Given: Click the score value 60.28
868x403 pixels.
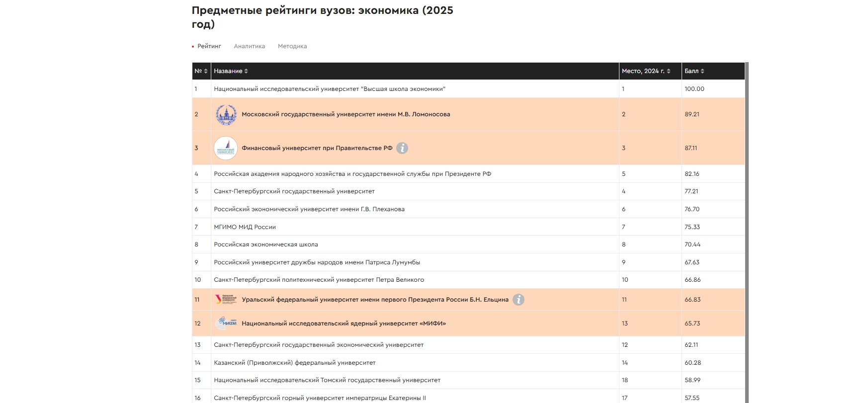Looking at the screenshot, I should tap(693, 363).
